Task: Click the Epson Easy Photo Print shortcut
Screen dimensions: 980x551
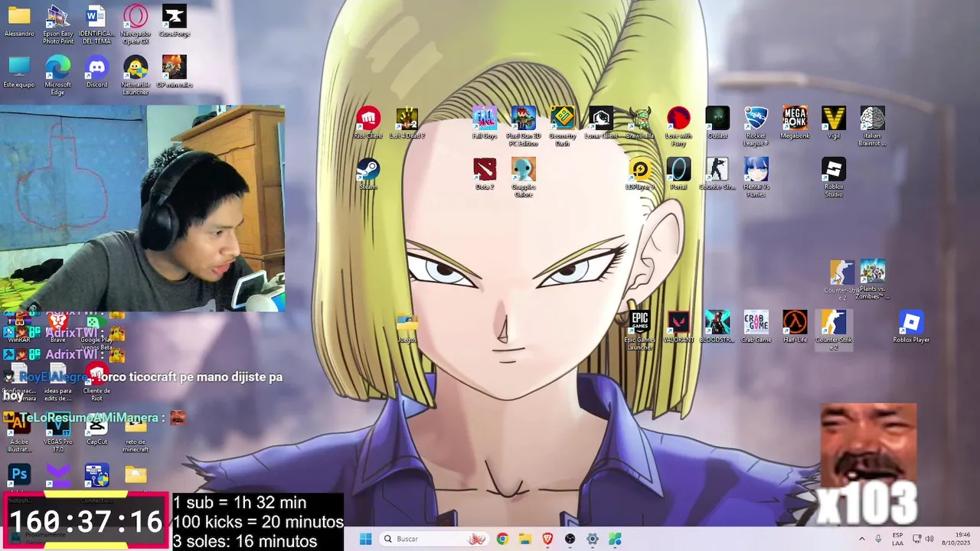Action: (58, 24)
